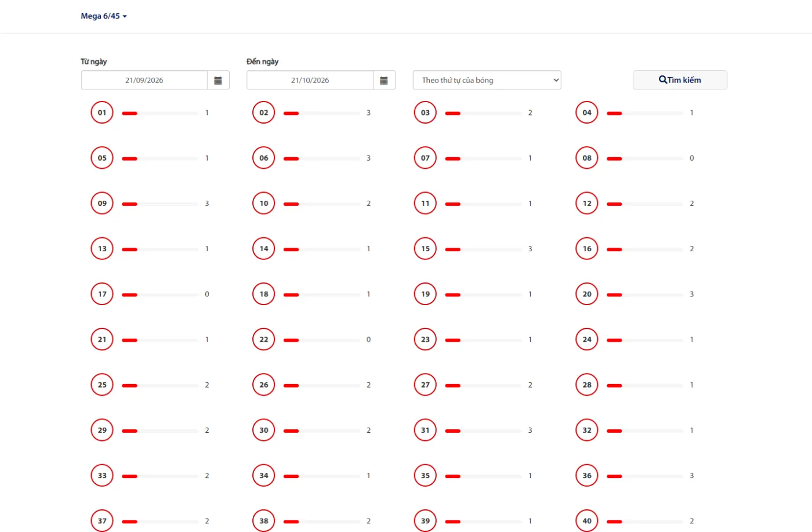812x532 pixels.
Task: Click ball number 22
Action: coord(264,339)
